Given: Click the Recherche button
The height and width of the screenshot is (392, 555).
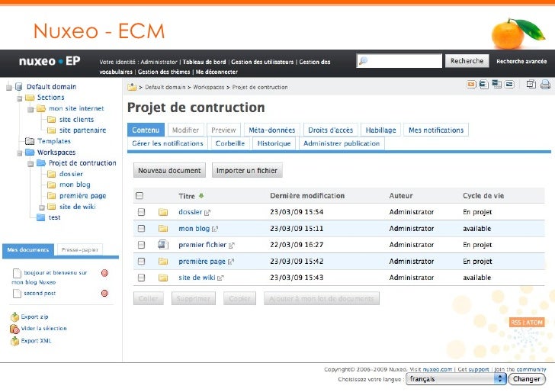Looking at the screenshot, I should 467,61.
